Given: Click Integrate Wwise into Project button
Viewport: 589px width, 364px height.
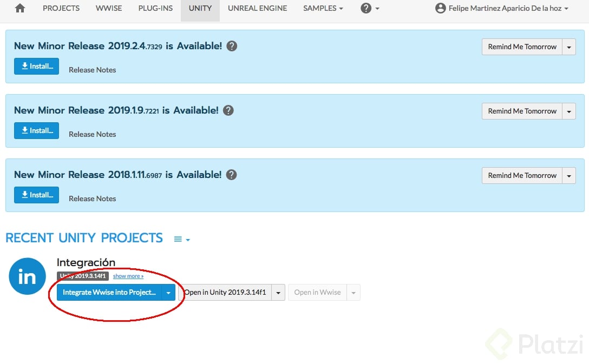Looking at the screenshot, I should (109, 292).
